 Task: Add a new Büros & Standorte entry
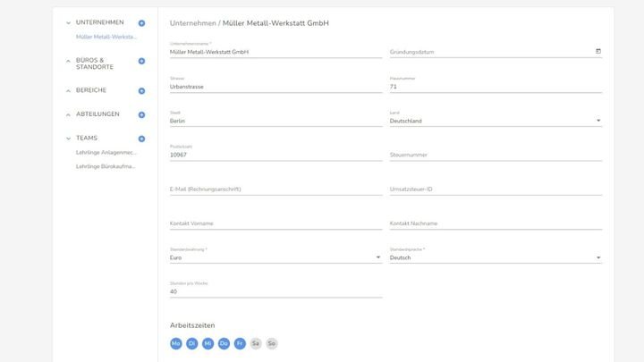[x=141, y=61]
